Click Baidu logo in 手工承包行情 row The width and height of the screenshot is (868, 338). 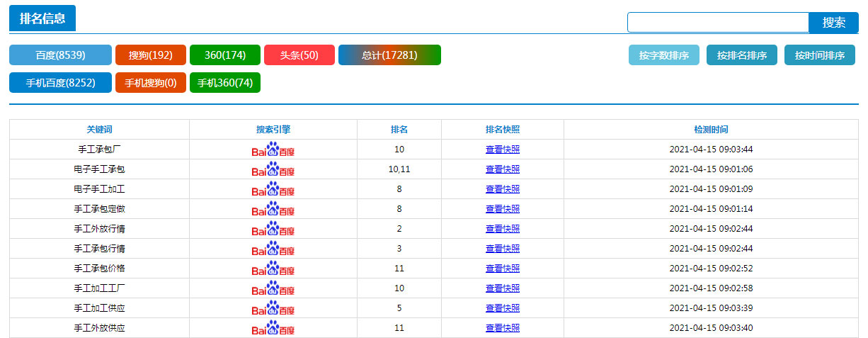(273, 249)
